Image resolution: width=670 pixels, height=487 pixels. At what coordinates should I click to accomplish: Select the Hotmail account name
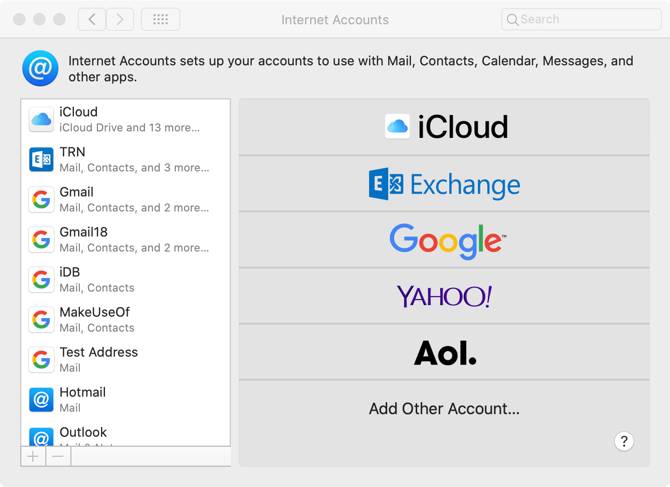tap(82, 392)
